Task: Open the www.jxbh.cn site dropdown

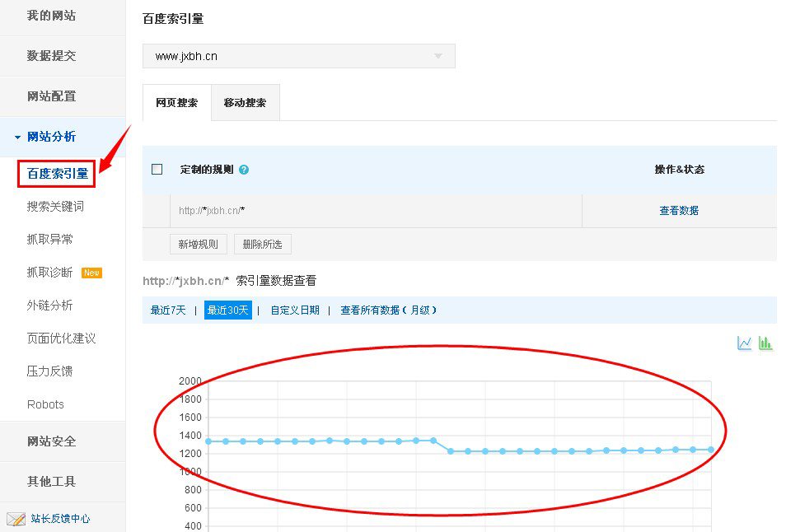Action: [x=297, y=56]
